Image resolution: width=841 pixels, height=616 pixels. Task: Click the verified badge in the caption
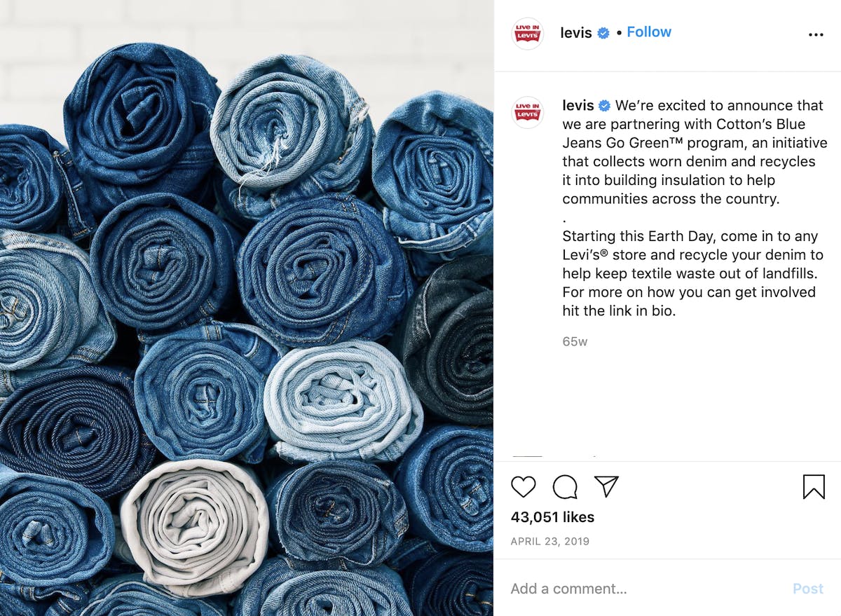pos(605,106)
